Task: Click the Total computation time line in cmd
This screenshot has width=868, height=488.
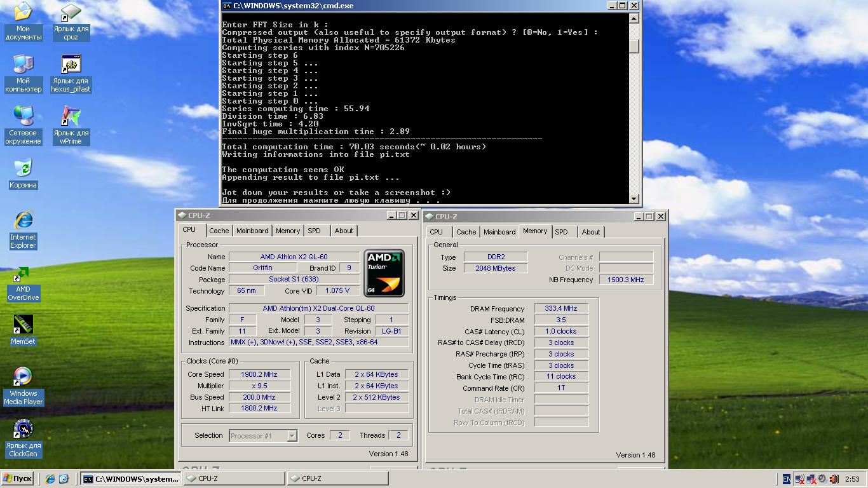Action: pos(354,147)
